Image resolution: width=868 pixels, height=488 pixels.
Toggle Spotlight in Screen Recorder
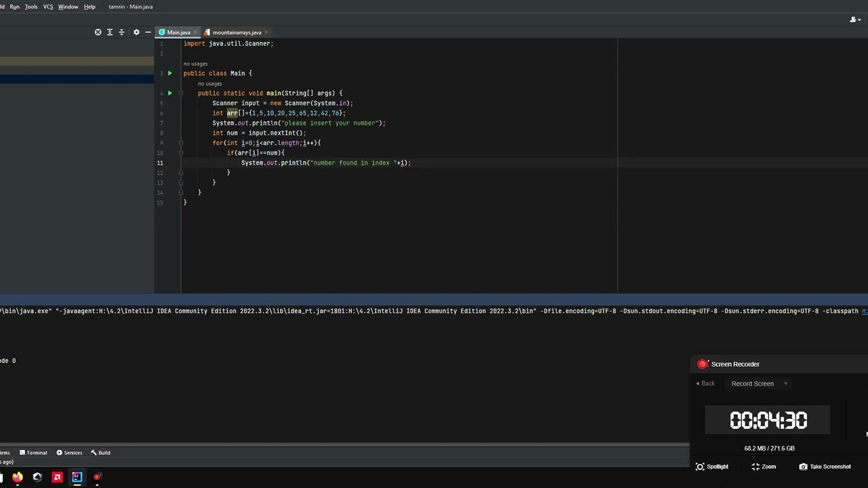712,466
